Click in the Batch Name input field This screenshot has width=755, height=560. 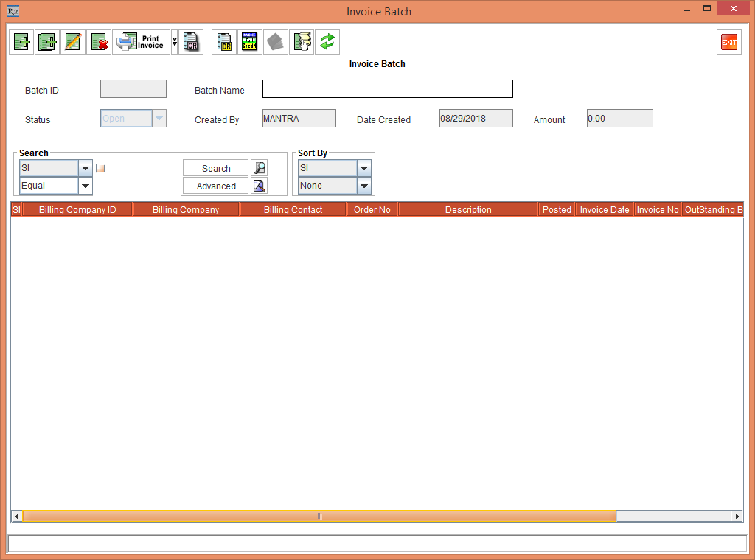(387, 89)
